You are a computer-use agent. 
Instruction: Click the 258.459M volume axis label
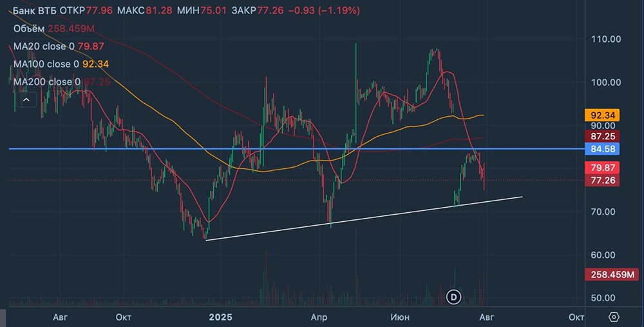point(612,274)
